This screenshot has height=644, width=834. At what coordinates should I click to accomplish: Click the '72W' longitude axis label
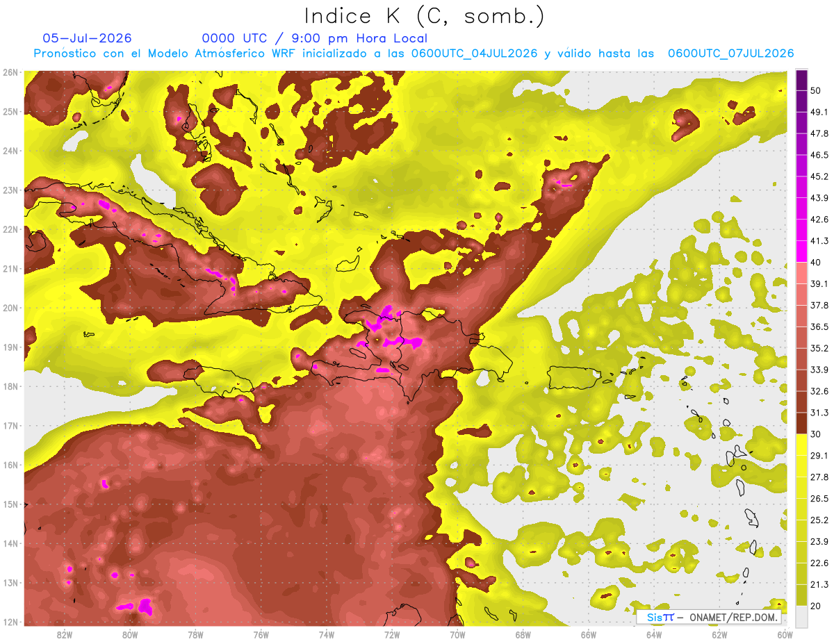(392, 634)
